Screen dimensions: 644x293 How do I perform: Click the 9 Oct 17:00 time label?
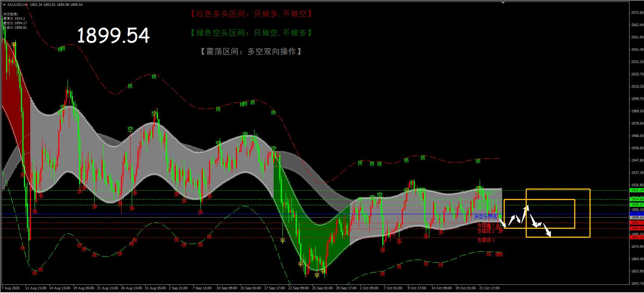coord(417,288)
